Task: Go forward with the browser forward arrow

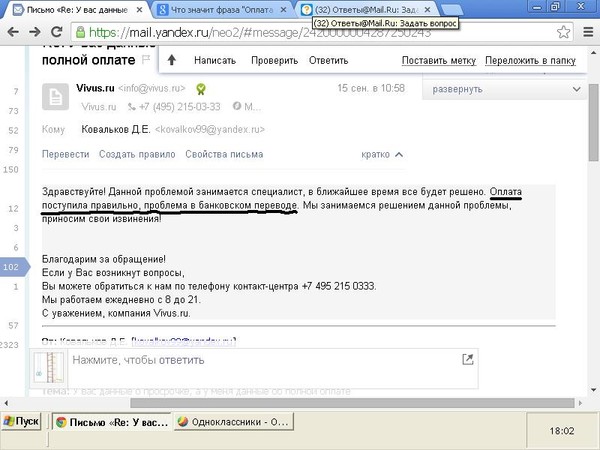Action: 35,32
